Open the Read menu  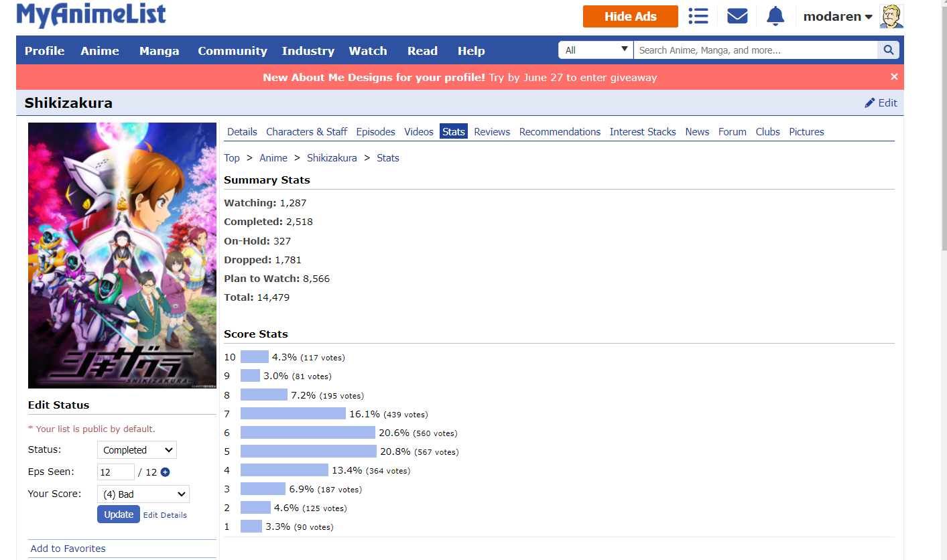pyautogui.click(x=422, y=51)
